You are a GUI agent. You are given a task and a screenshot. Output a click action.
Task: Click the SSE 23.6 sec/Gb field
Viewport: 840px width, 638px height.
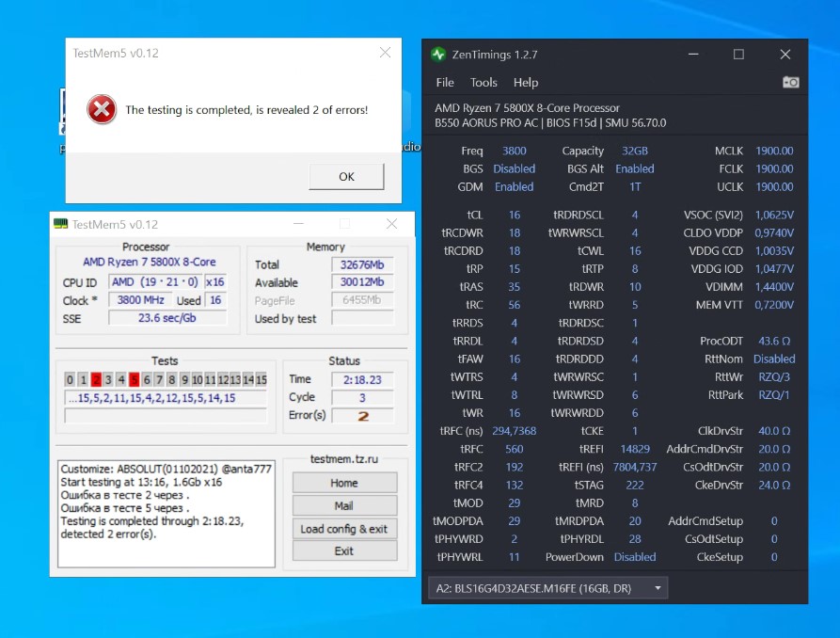(167, 318)
